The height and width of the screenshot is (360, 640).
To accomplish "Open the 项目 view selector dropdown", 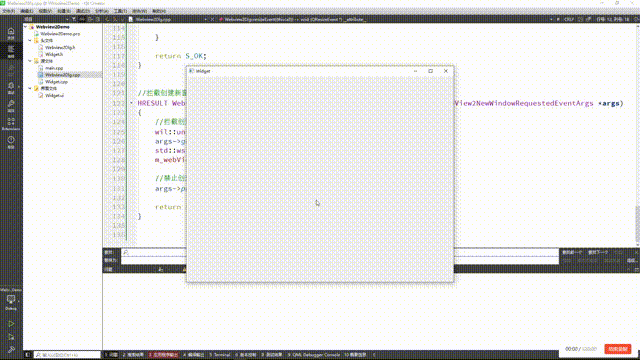I will click(47, 19).
